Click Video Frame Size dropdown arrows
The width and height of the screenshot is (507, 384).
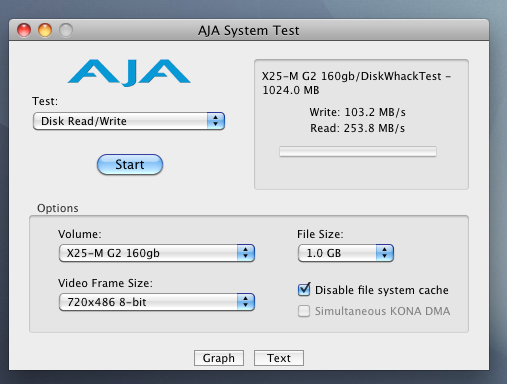pyautogui.click(x=246, y=302)
